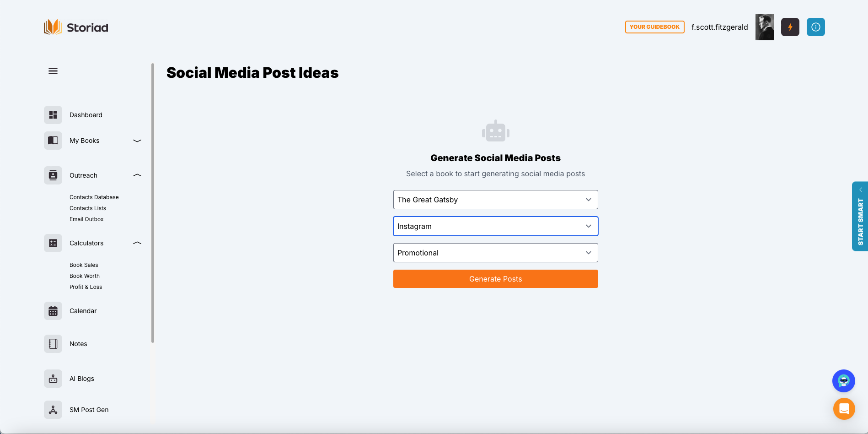Open the Promotional post type dropdown

(496, 253)
